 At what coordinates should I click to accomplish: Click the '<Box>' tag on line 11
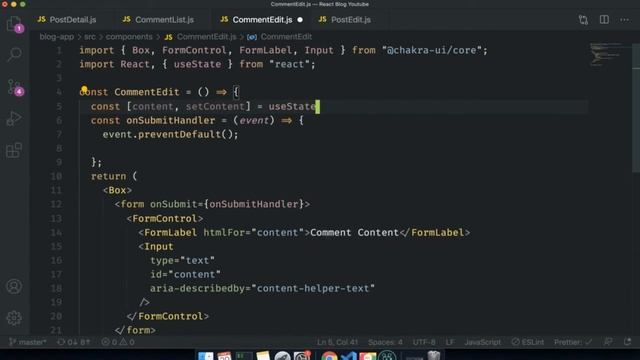[x=118, y=190]
